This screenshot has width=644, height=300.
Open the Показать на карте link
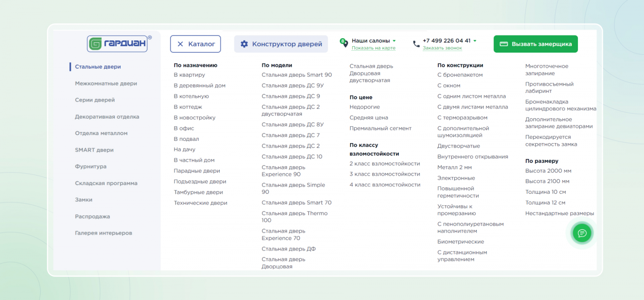(x=374, y=48)
